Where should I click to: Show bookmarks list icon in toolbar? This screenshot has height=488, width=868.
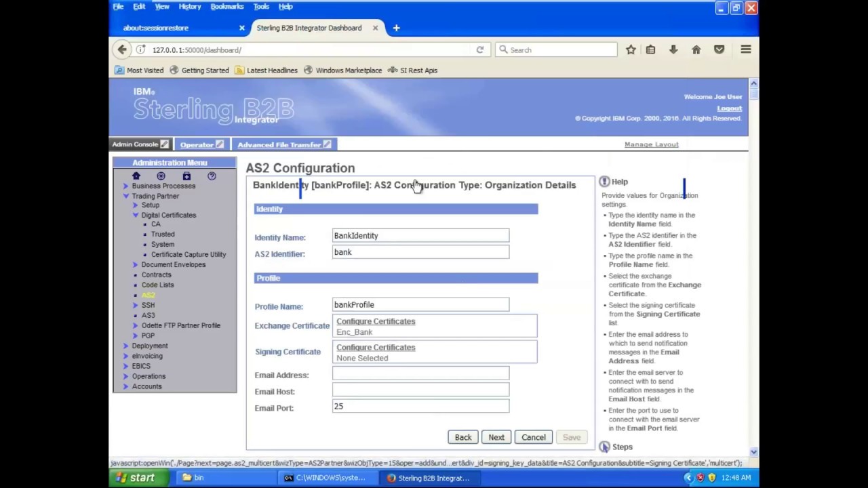(650, 49)
